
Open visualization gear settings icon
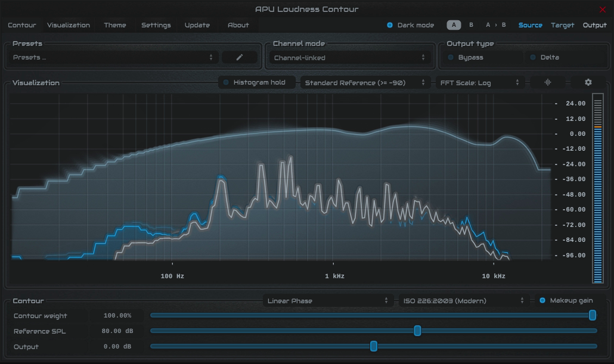point(588,82)
